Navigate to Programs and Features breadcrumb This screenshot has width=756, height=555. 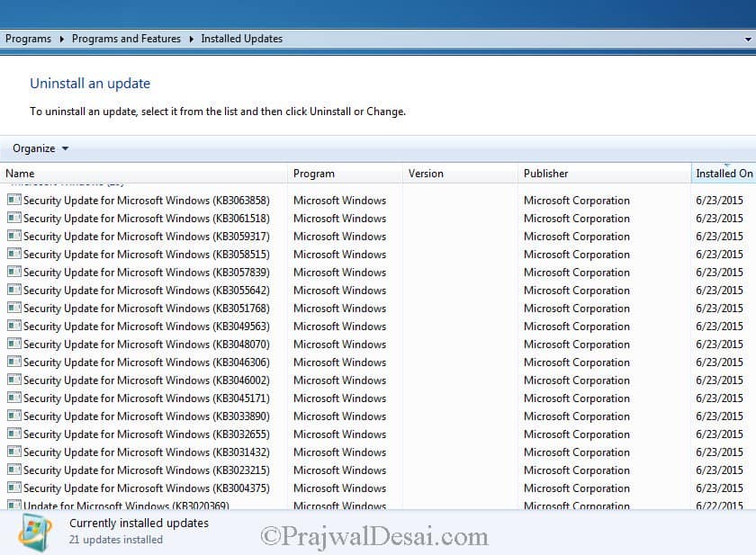pyautogui.click(x=126, y=39)
